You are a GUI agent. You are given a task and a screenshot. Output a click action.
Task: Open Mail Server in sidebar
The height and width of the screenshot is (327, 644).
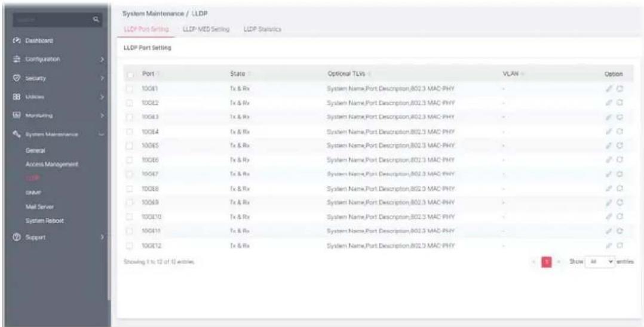click(39, 206)
